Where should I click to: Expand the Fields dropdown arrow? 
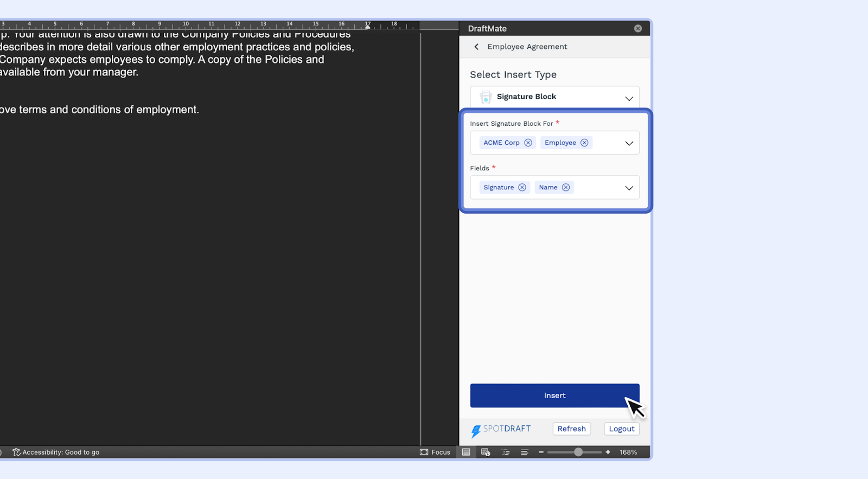click(629, 188)
